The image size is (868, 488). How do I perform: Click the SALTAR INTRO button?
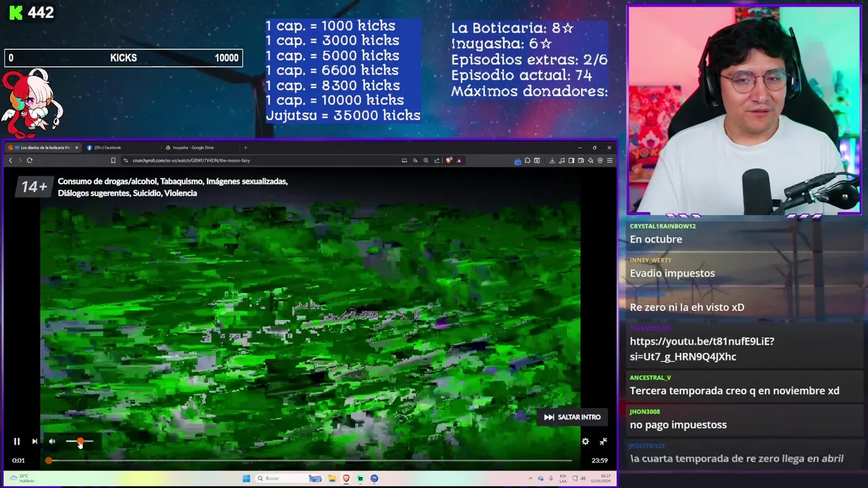[572, 417]
